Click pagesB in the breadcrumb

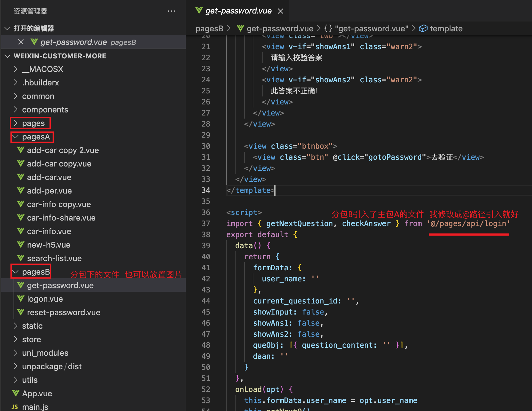(209, 29)
